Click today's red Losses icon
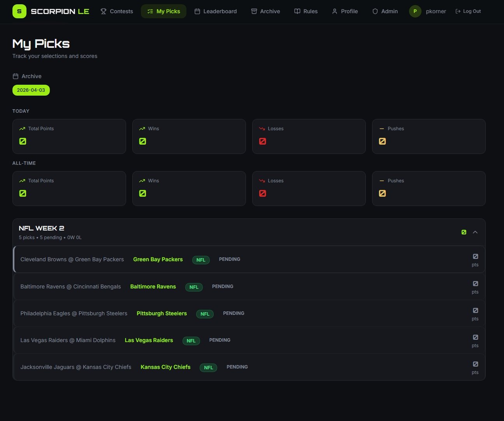 pos(263,141)
